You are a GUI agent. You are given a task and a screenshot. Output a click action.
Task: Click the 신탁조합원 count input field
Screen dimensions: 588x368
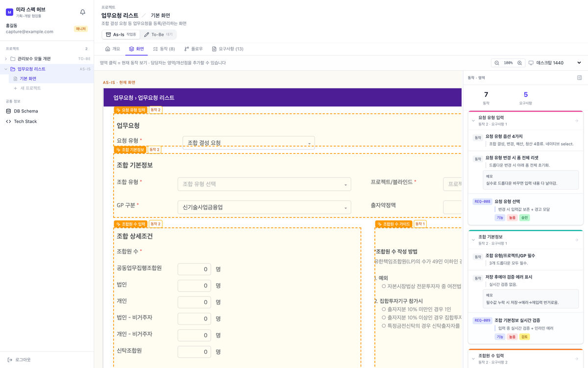194,352
